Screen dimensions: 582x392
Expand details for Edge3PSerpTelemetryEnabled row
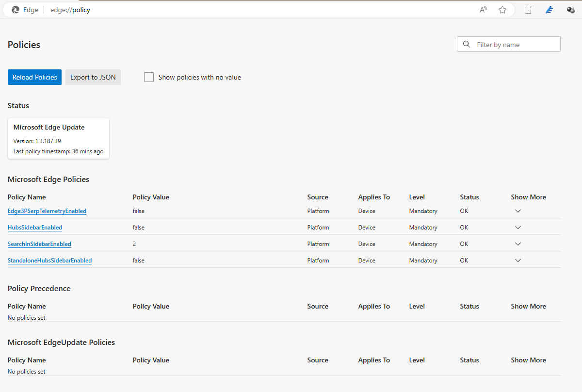point(518,211)
